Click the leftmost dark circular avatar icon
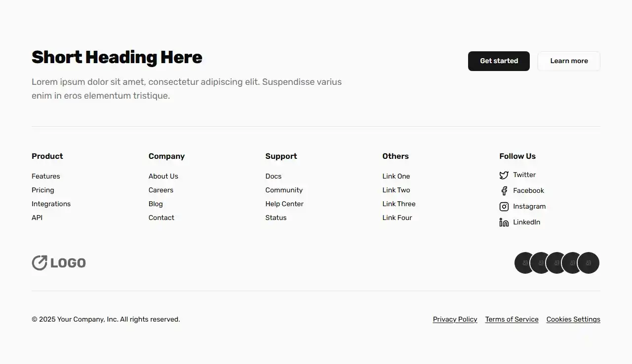 524,263
